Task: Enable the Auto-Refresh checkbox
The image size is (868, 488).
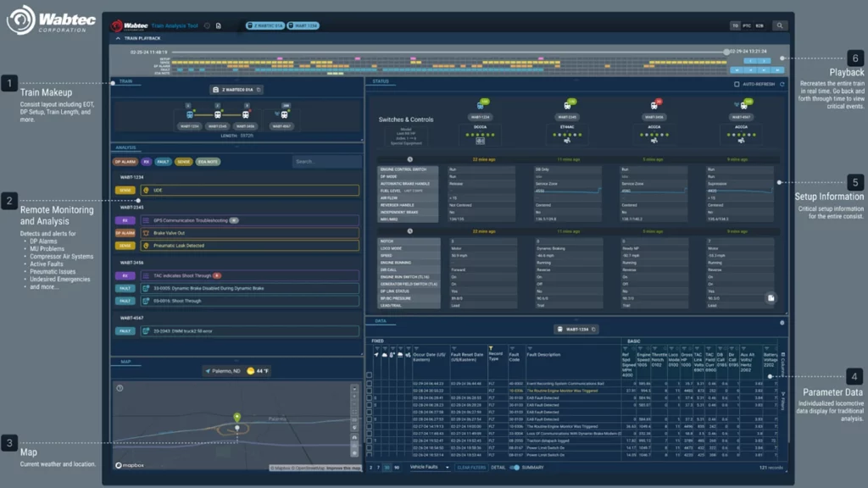Action: (x=737, y=85)
